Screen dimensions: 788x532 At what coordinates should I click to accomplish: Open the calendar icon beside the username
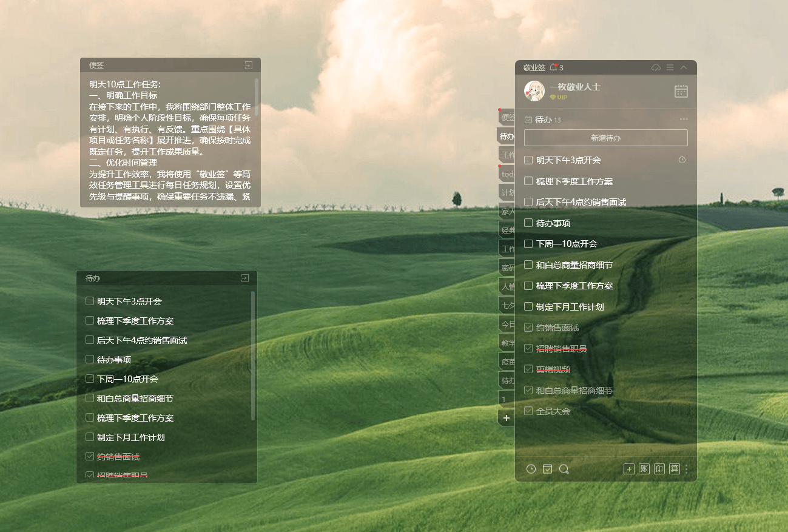tap(681, 91)
